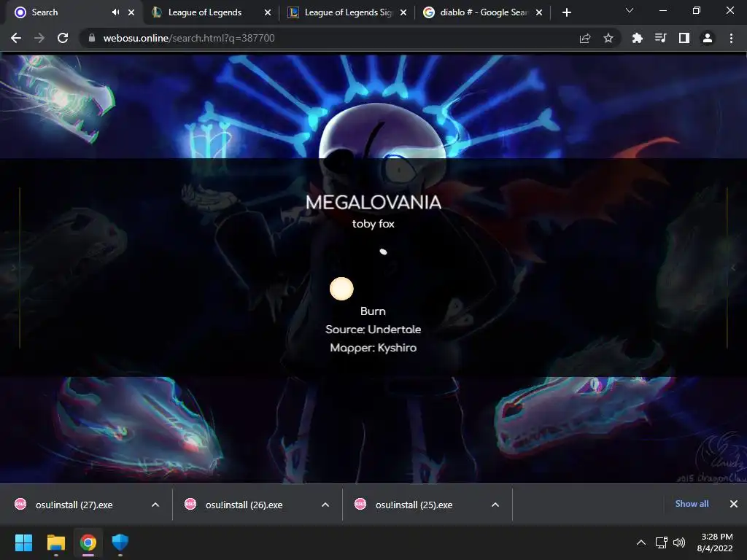This screenshot has width=747, height=560.
Task: Select the Search webosu tab
Action: (44, 12)
